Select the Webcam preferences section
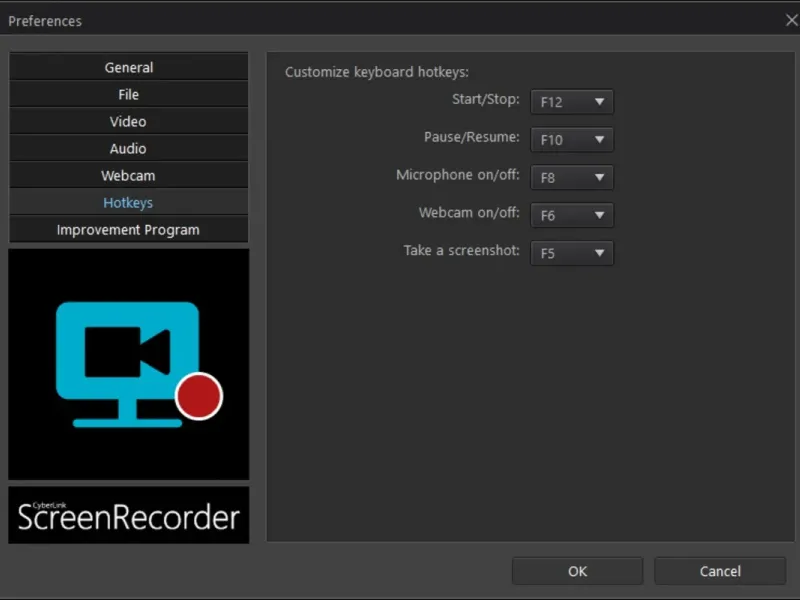 click(x=129, y=176)
